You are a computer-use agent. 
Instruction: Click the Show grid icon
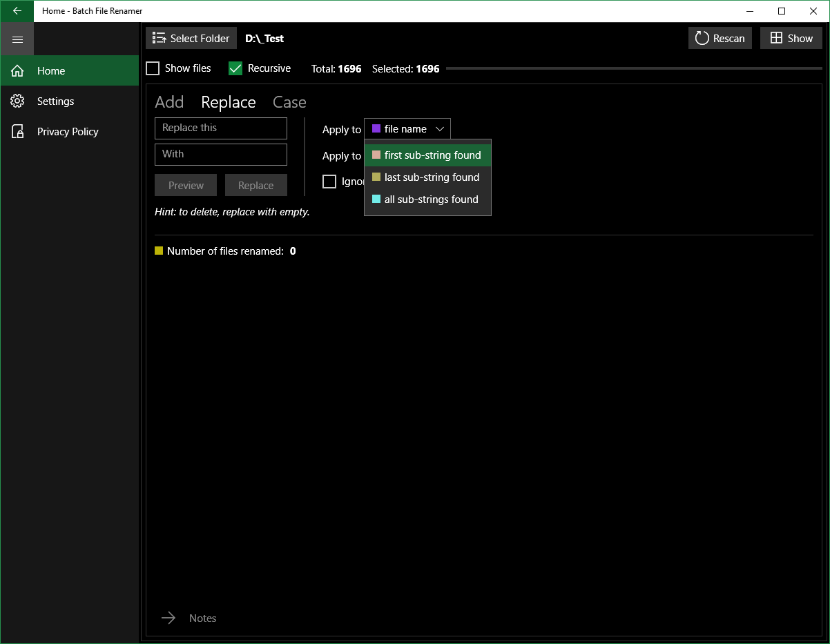[777, 39]
